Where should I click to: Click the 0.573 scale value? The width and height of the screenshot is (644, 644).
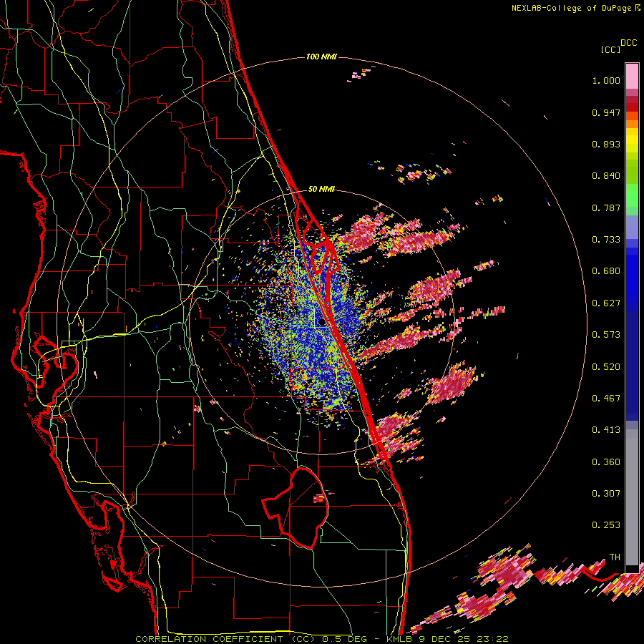606,335
